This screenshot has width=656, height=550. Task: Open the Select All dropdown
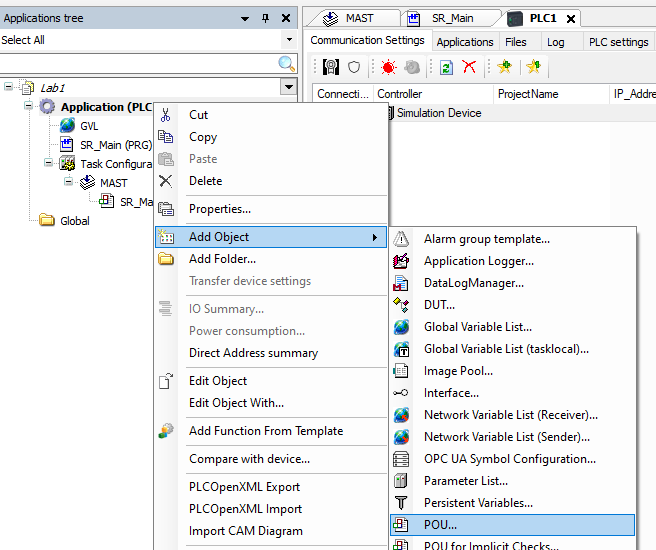pos(289,40)
